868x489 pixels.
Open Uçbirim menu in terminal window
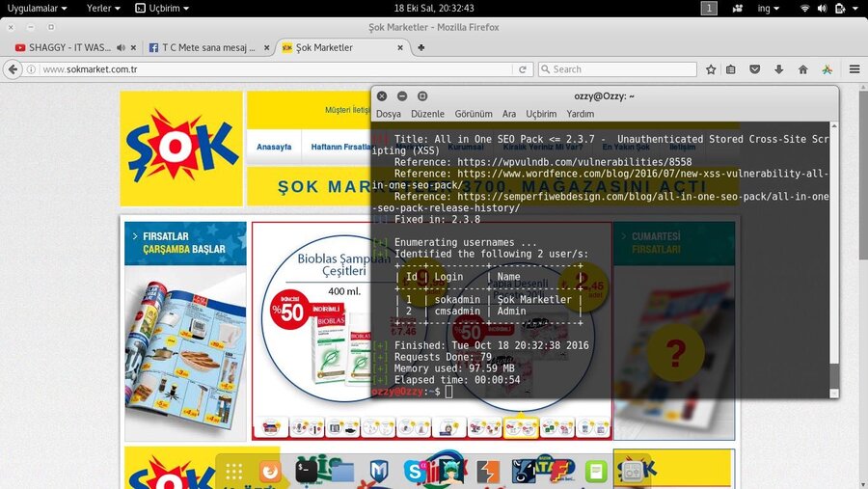pyautogui.click(x=541, y=114)
